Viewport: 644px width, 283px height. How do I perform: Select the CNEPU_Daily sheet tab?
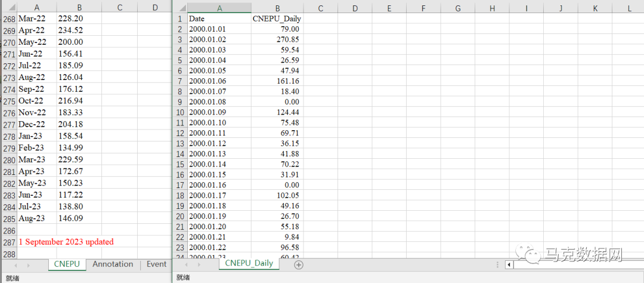[x=249, y=264]
